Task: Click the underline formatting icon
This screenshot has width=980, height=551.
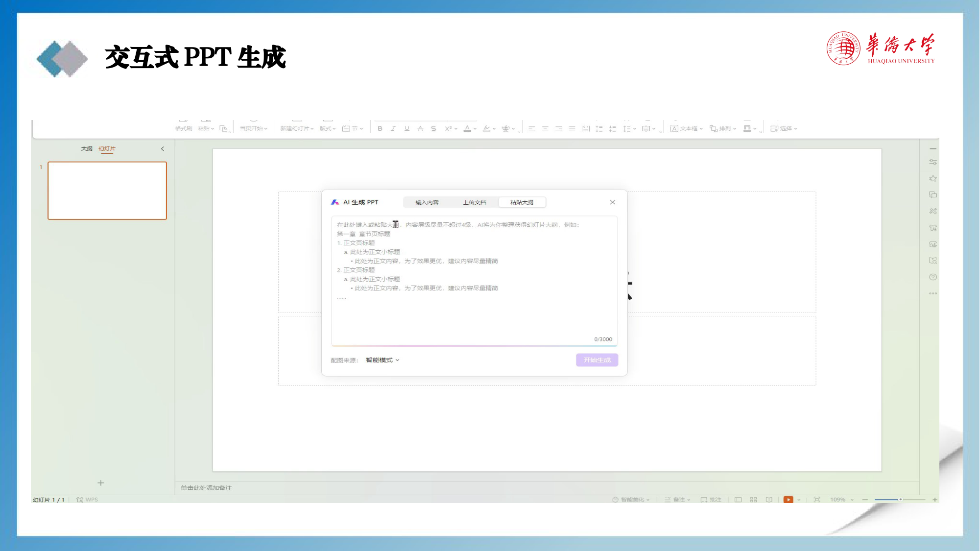Action: coord(406,129)
